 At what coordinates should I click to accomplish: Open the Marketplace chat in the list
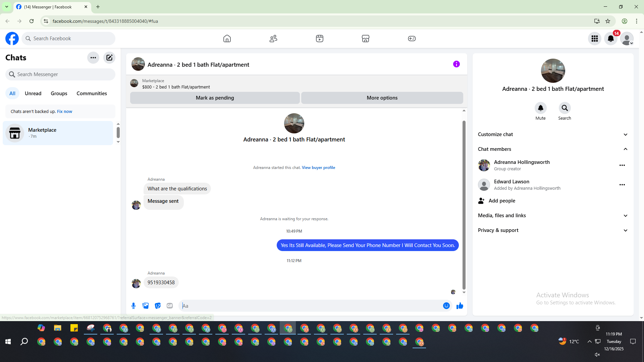tap(58, 133)
